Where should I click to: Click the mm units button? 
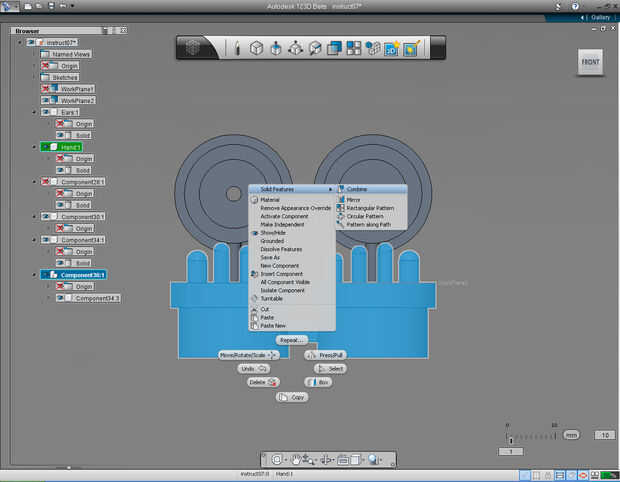571,435
